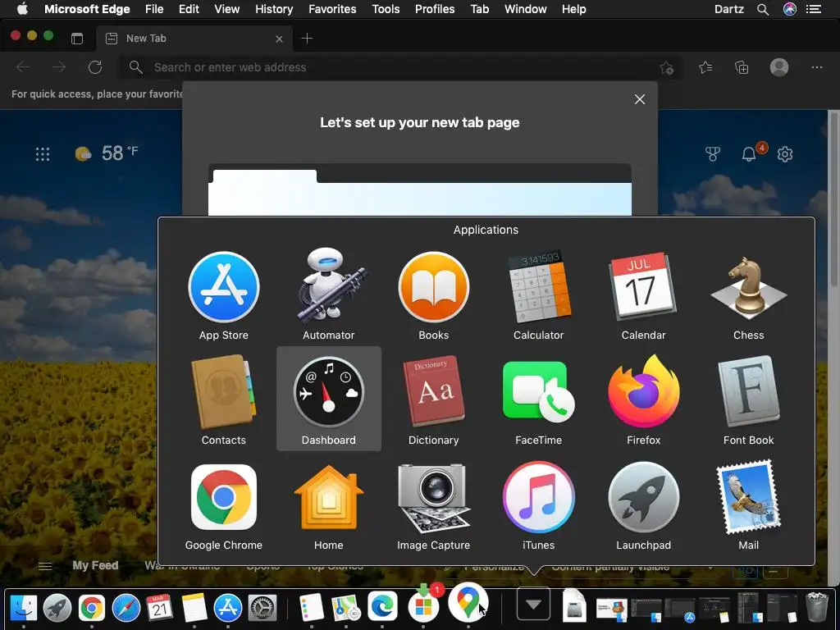Add a new tab with plus button
Screen dimensions: 840x630
click(307, 38)
